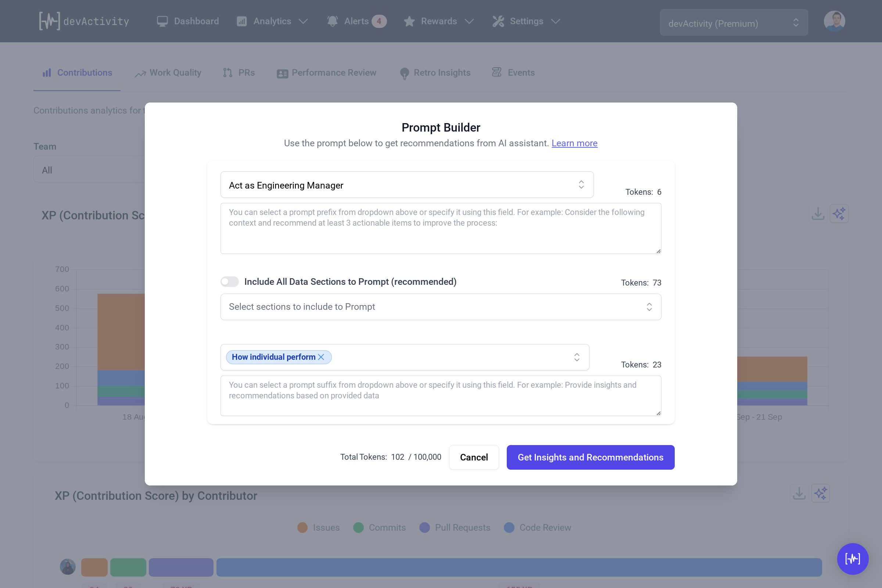882x588 pixels.
Task: Download the XP Contribution Score chart
Action: pyautogui.click(x=818, y=214)
